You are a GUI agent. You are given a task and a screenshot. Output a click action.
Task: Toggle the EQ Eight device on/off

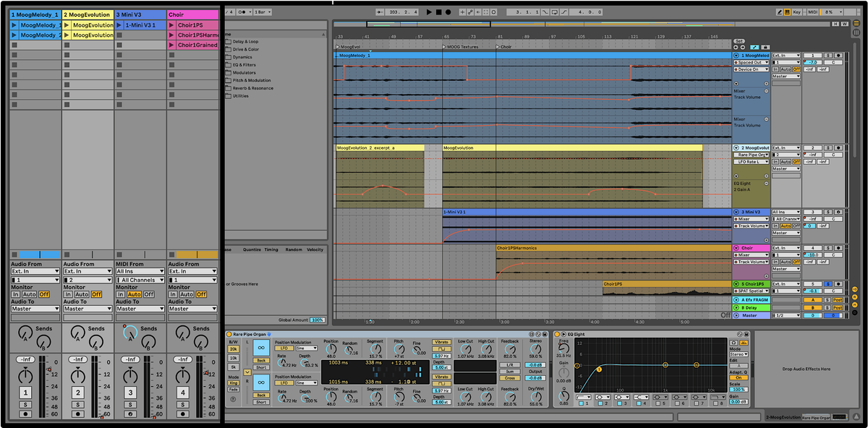pyautogui.click(x=557, y=334)
